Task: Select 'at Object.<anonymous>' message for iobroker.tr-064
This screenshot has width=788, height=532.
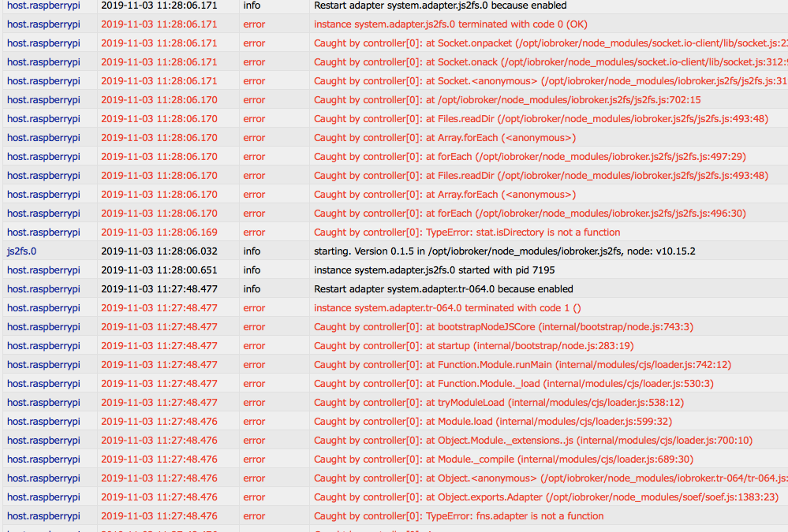Action: [x=551, y=478]
